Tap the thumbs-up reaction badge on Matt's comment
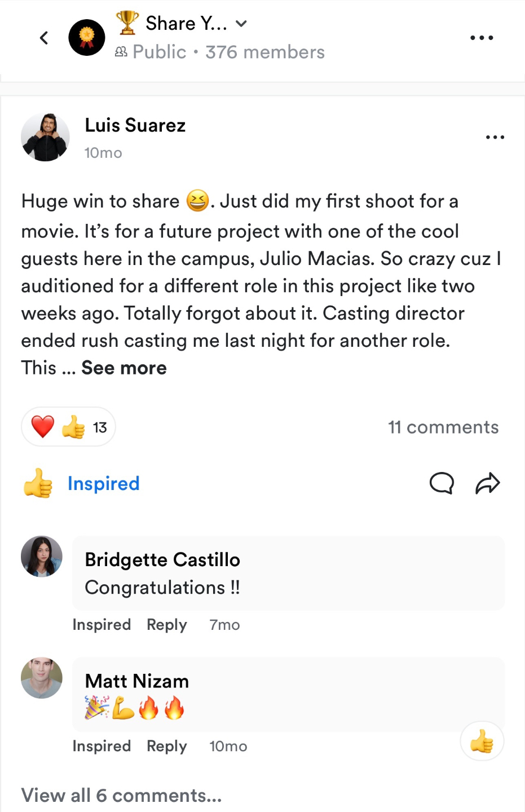Screen dimensions: 525x812 [x=482, y=741]
